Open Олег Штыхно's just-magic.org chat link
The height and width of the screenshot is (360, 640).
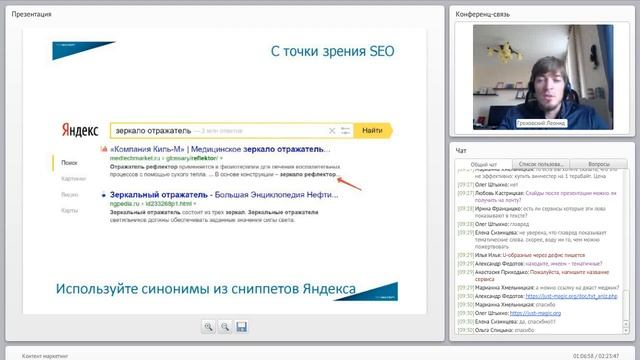[x=535, y=313]
